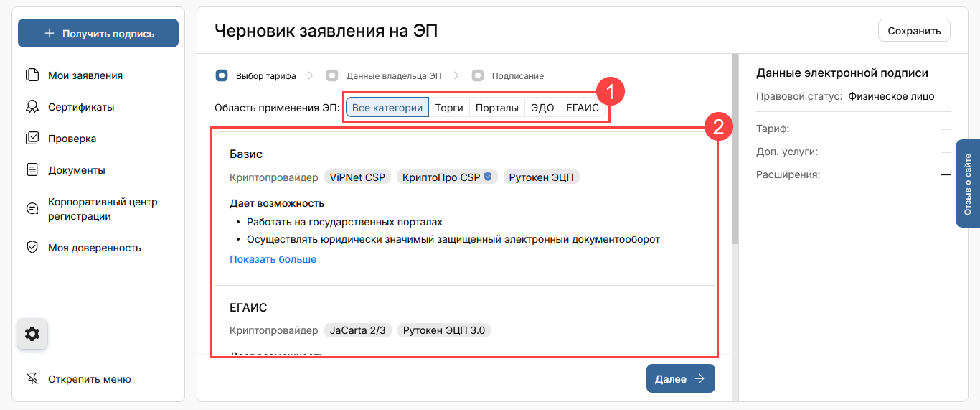Switch to the Порталы category tab
980x410 pixels.
(496, 108)
